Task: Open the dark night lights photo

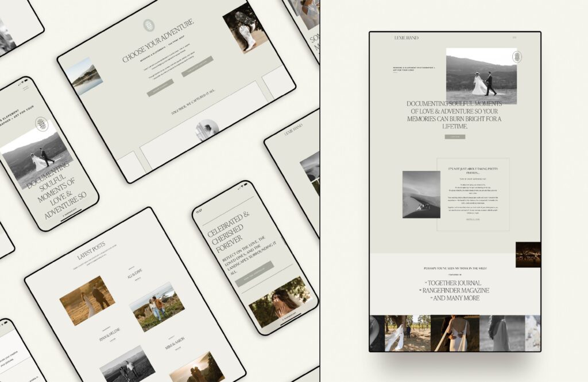Action: [x=528, y=255]
